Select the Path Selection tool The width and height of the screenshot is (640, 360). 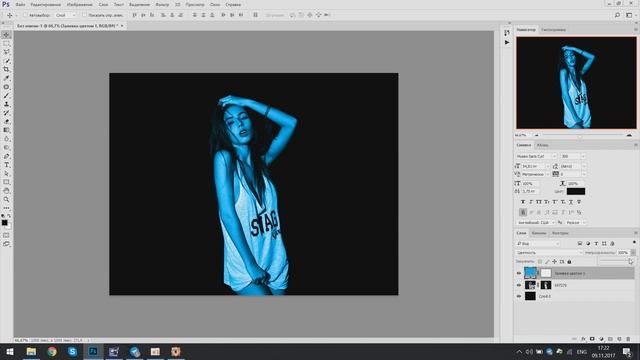pos(6,173)
